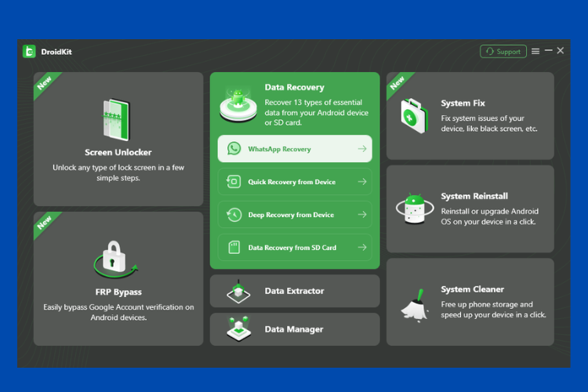Click the arrow beside WhatsApp Recovery

(x=362, y=149)
